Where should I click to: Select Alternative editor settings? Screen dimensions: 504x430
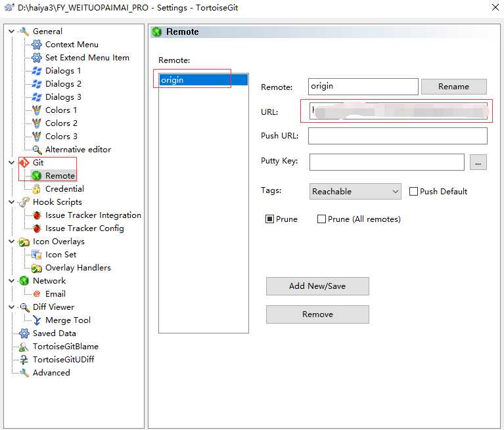pos(78,150)
